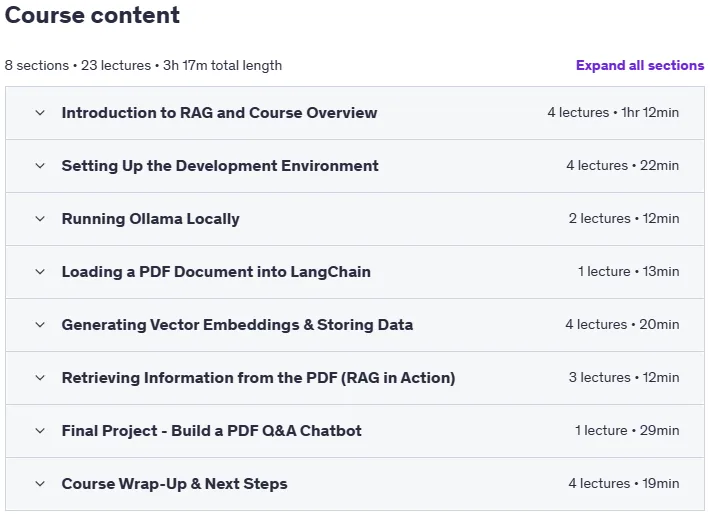Click chevron beside Loading a PDF Document

[x=40, y=272]
